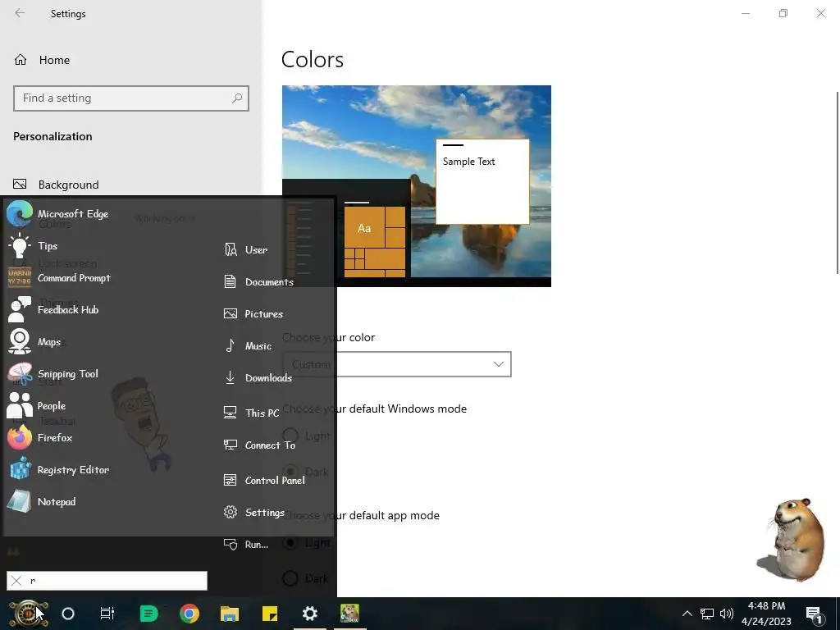
Task: Launch Firefox from start menu list
Action: pos(39,438)
